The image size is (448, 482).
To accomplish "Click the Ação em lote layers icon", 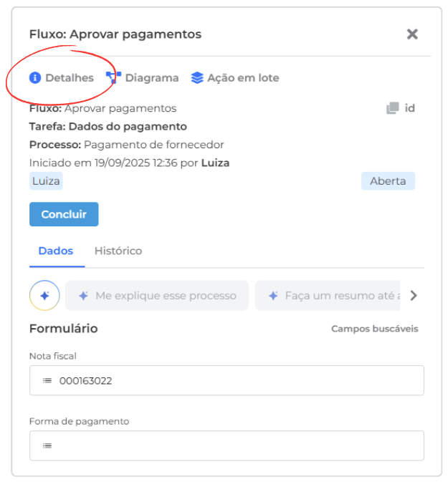I will click(x=197, y=77).
